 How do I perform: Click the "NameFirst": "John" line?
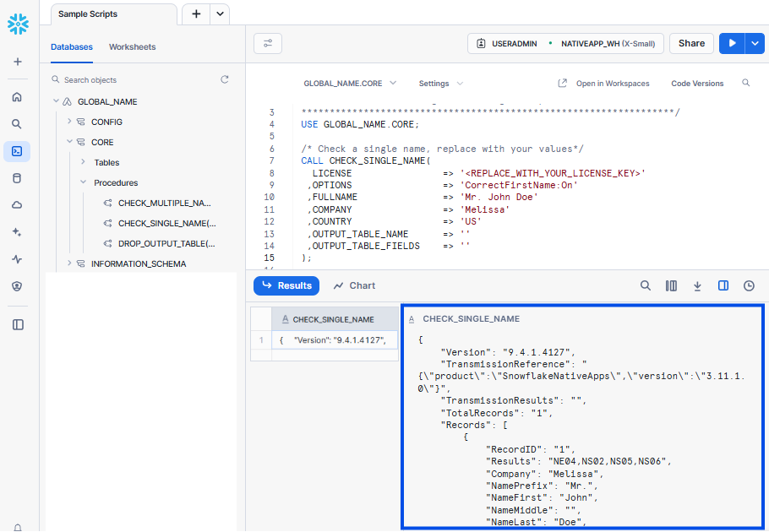pos(542,497)
